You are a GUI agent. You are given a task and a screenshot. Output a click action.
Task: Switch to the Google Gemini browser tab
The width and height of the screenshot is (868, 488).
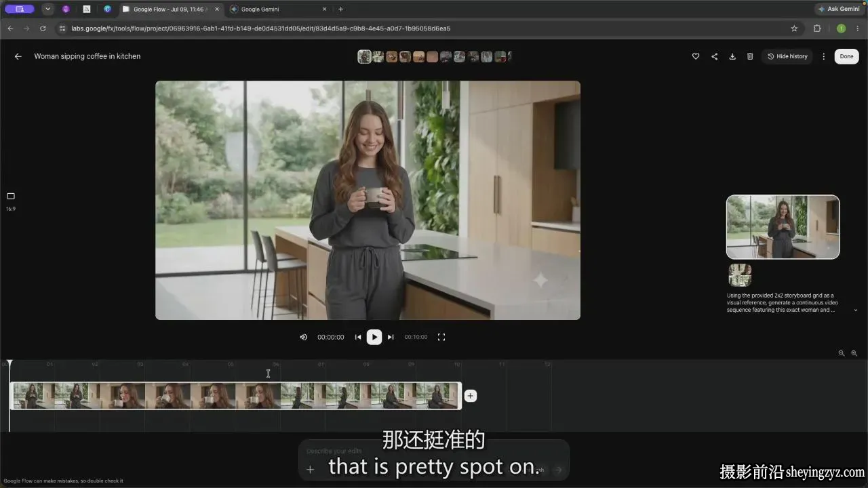(278, 9)
